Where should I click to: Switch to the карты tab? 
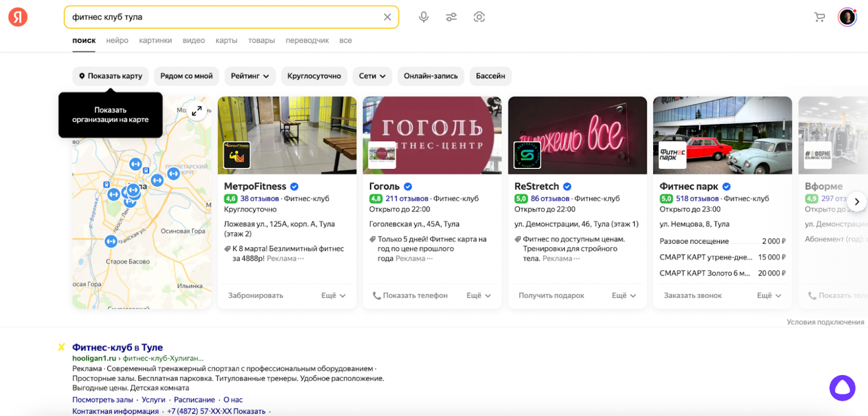click(x=226, y=41)
